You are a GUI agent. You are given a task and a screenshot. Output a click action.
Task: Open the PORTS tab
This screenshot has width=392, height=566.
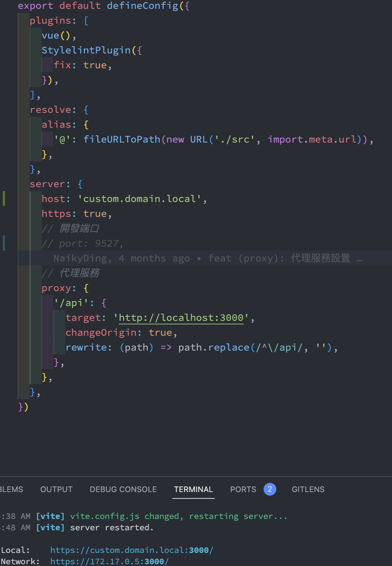243,489
